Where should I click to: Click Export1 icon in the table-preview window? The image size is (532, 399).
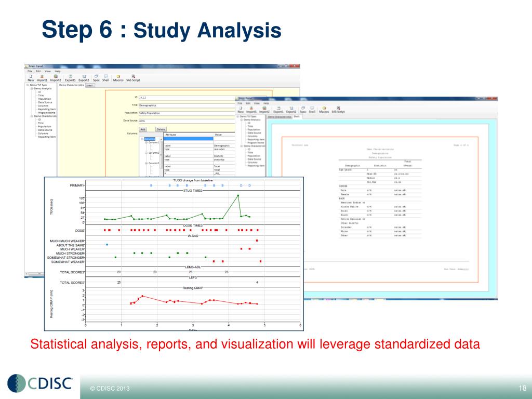[x=278, y=110]
